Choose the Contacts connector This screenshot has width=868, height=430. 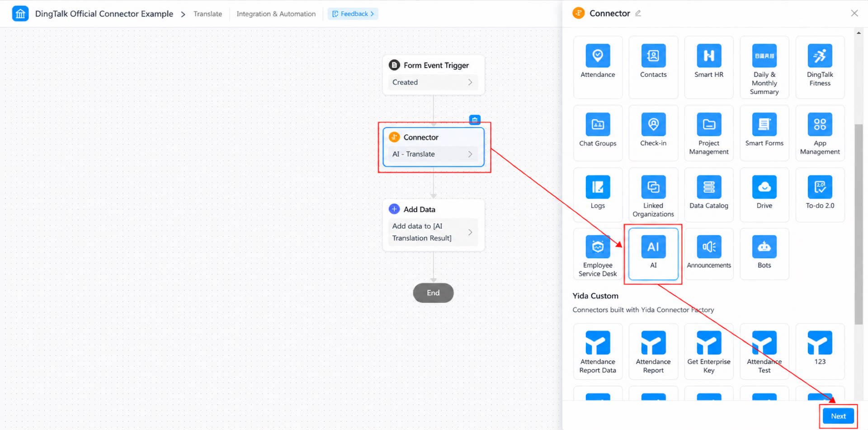pos(653,67)
